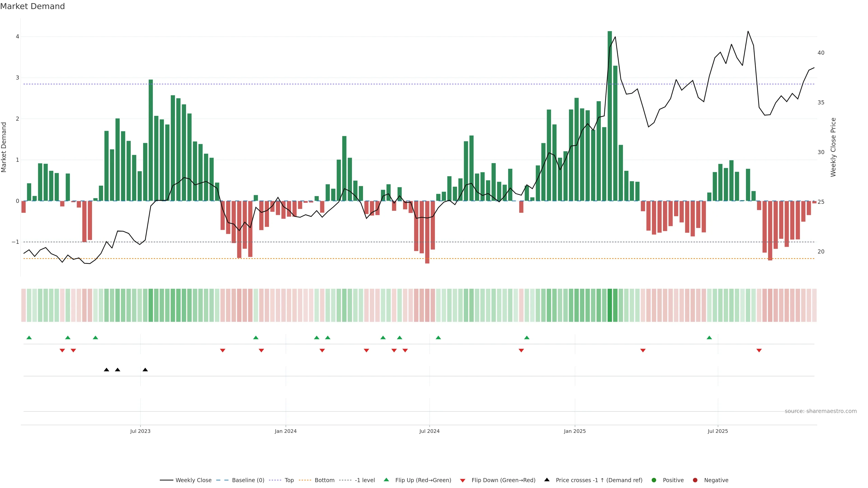Screen dimensions: 868x488
Task: Click the black Price crosses -1 legend triangle
Action: click(547, 480)
